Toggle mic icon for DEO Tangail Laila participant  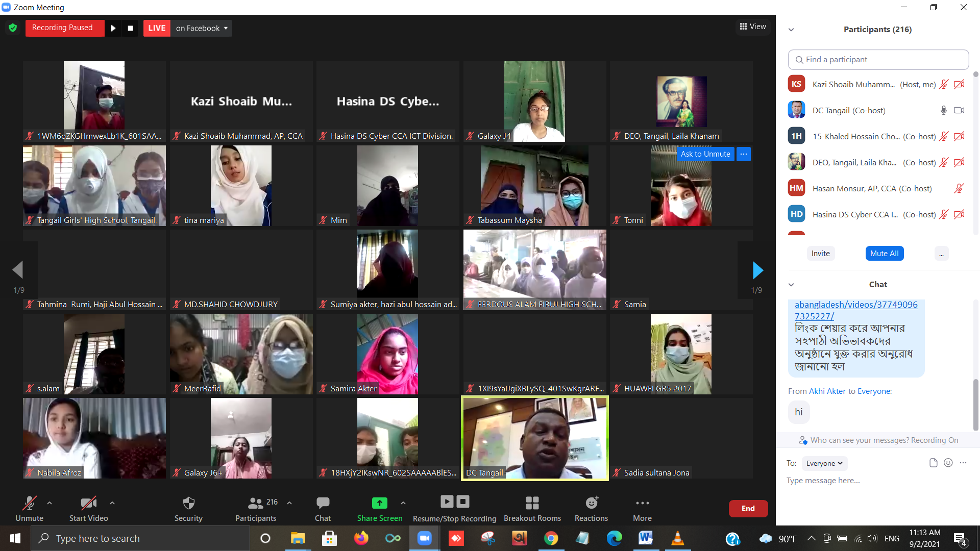[x=944, y=163]
